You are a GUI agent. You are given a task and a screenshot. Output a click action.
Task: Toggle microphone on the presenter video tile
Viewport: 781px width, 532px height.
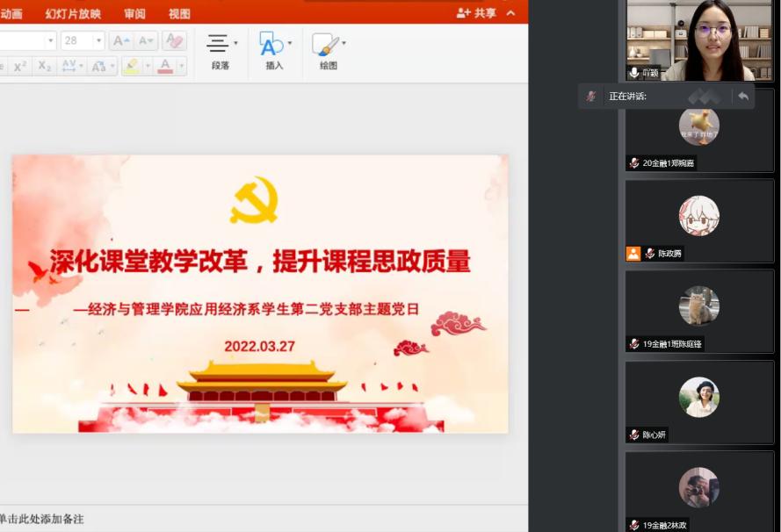click(x=633, y=73)
